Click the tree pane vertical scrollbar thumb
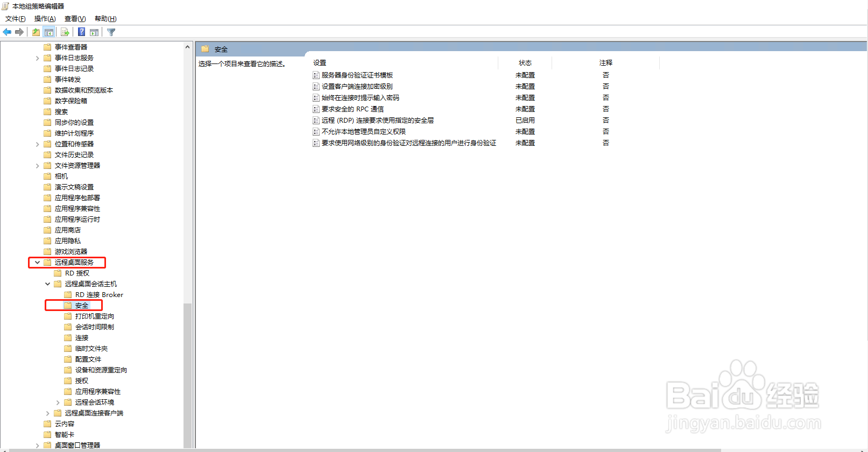This screenshot has width=868, height=452. tap(187, 375)
